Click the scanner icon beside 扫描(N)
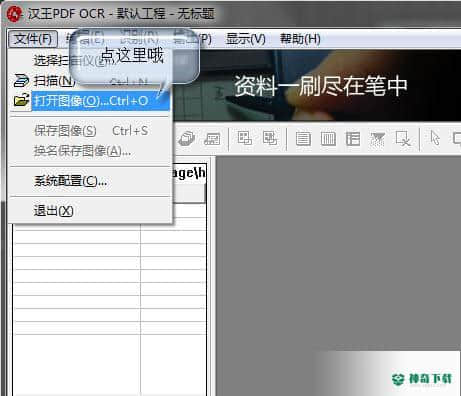Viewport: 461px width, 396px height. click(21, 80)
